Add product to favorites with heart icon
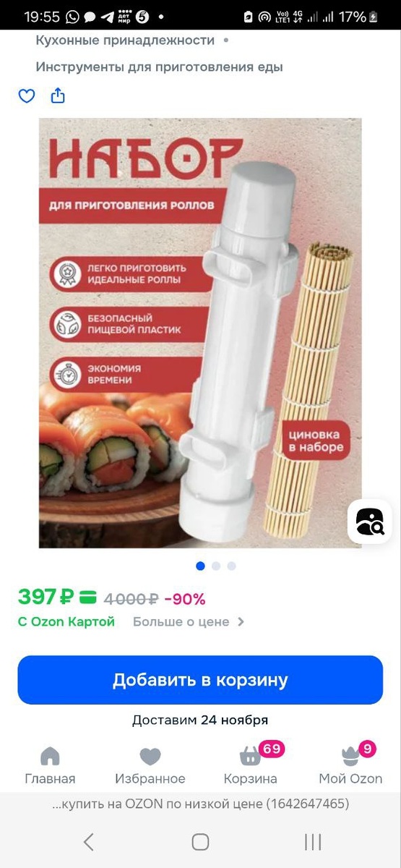 coord(27,96)
